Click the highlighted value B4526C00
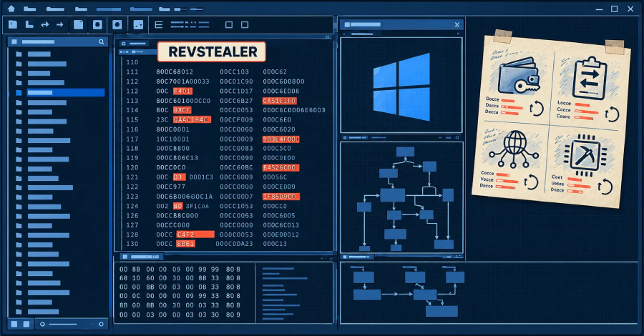Image resolution: width=644 pixels, height=336 pixels. (281, 167)
